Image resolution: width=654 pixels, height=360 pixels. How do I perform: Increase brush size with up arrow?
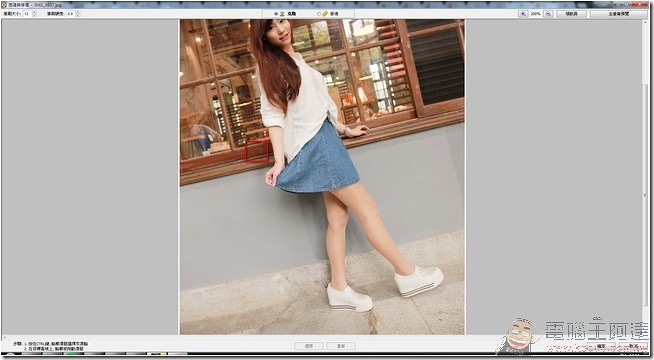(x=34, y=12)
